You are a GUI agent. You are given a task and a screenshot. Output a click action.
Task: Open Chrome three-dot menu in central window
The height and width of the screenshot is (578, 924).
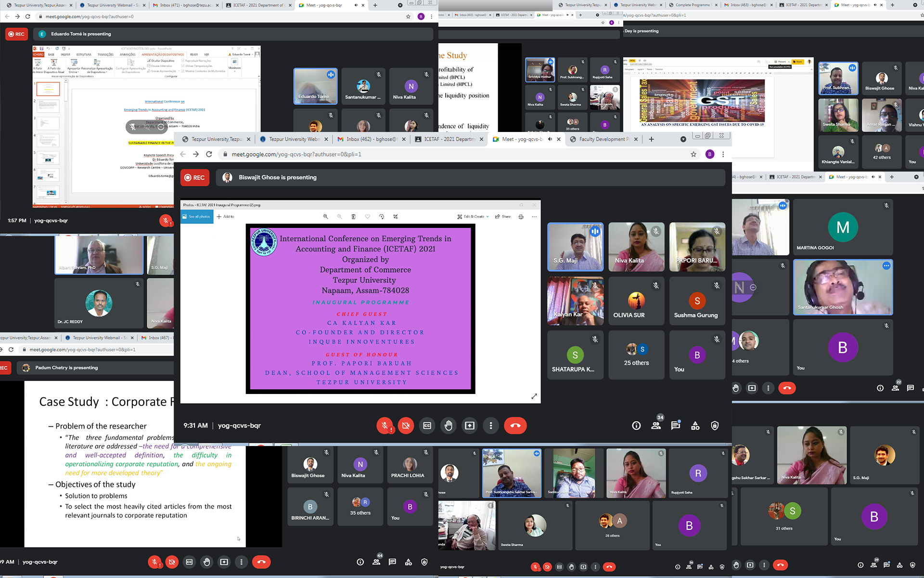723,154
